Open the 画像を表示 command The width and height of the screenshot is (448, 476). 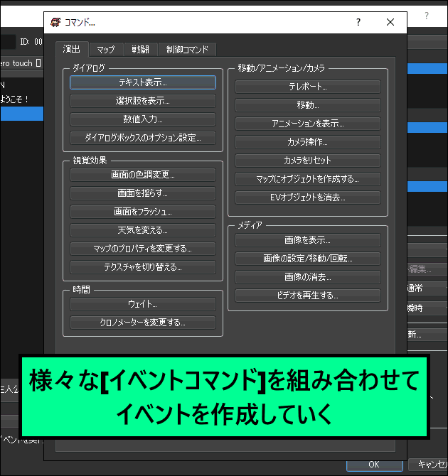pyautogui.click(x=307, y=240)
